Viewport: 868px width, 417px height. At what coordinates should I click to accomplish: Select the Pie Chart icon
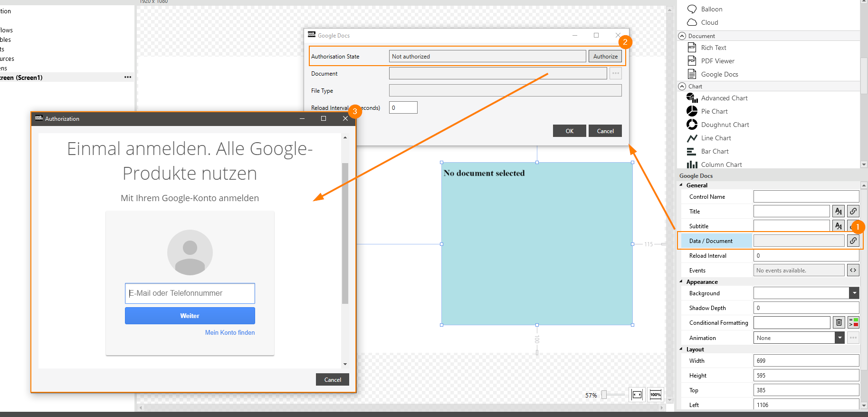(692, 111)
